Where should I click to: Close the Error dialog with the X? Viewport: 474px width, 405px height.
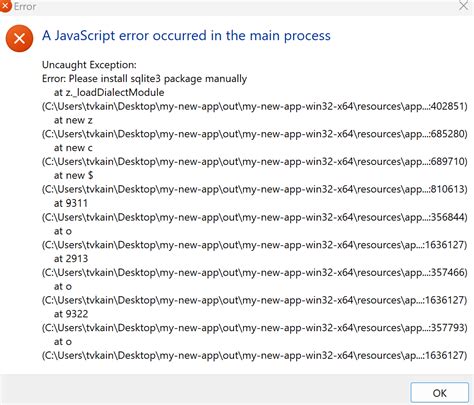click(464, 5)
